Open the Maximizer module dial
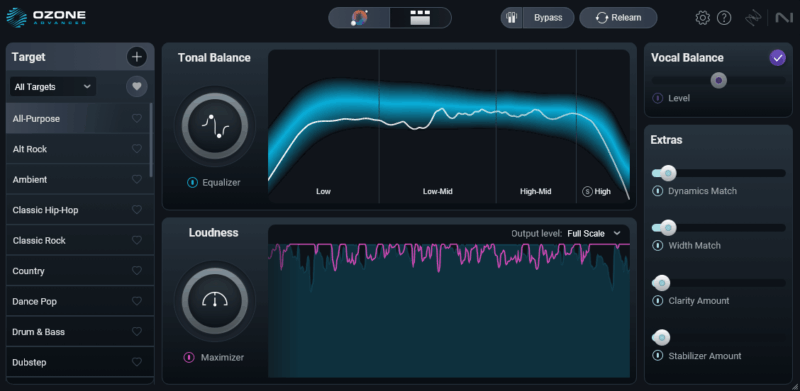800x391 pixels. pos(215,301)
